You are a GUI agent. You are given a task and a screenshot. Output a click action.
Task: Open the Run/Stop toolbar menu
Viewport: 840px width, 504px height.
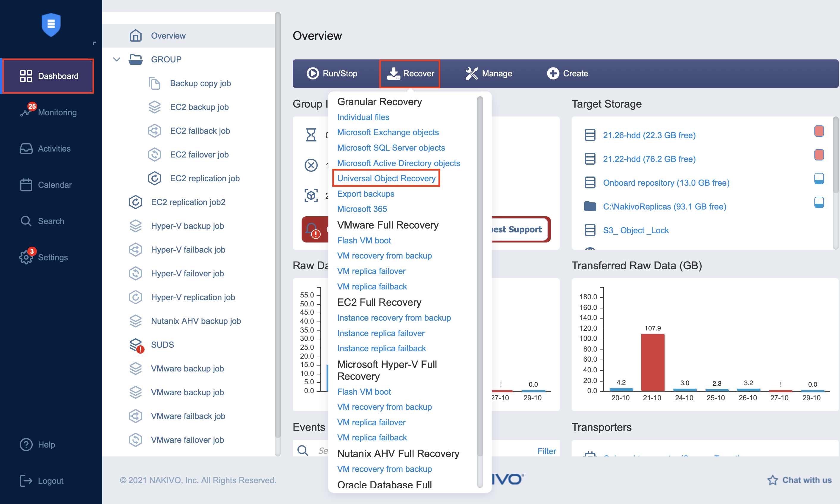(x=332, y=73)
